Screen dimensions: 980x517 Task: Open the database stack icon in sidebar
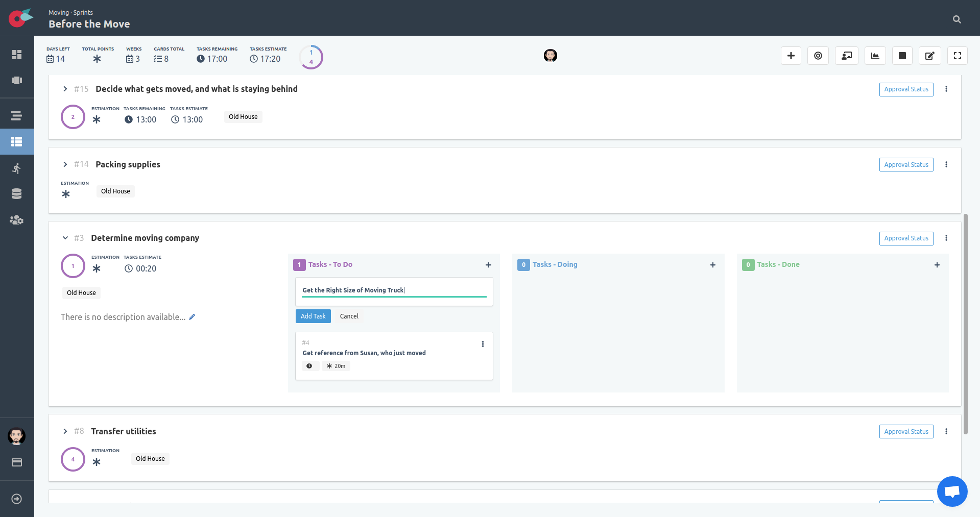pos(17,194)
